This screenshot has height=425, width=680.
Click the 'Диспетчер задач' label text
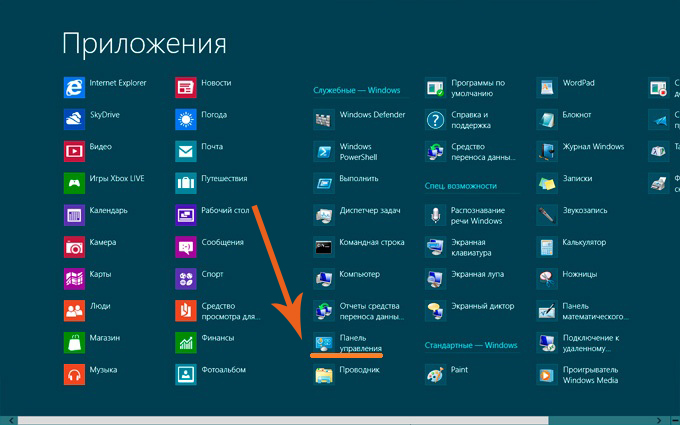tap(370, 210)
